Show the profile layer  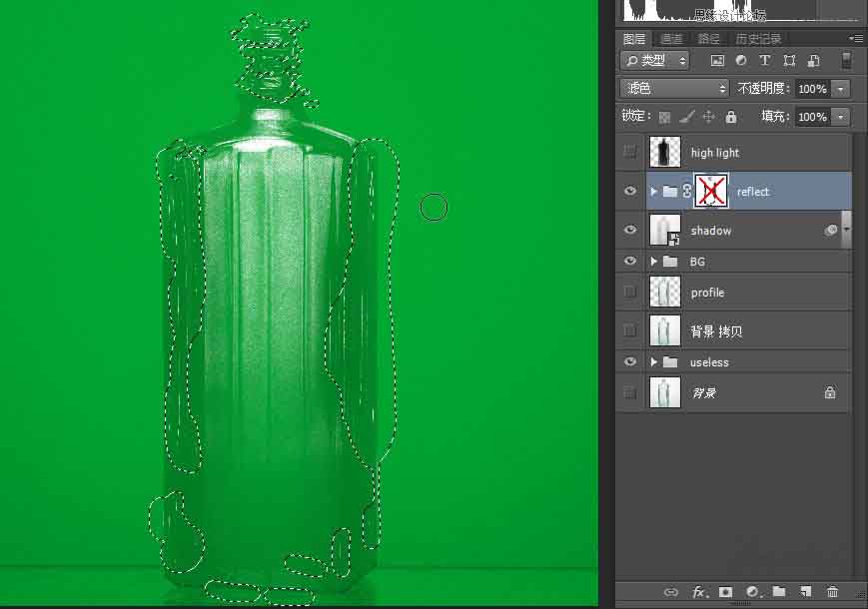(x=630, y=292)
